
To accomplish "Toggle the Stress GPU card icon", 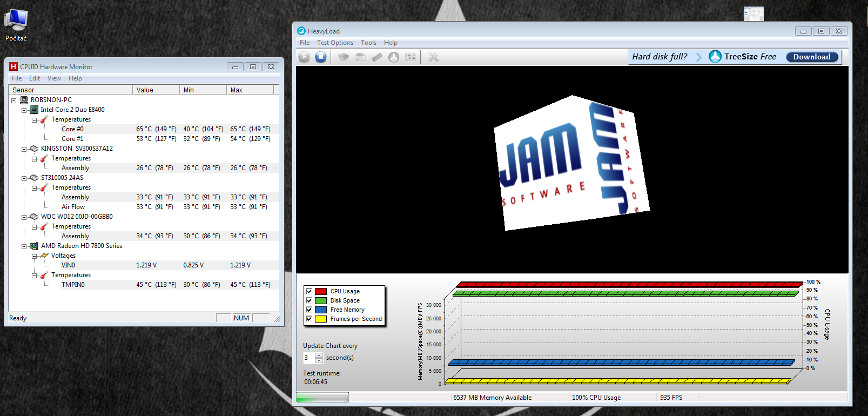I will (411, 57).
